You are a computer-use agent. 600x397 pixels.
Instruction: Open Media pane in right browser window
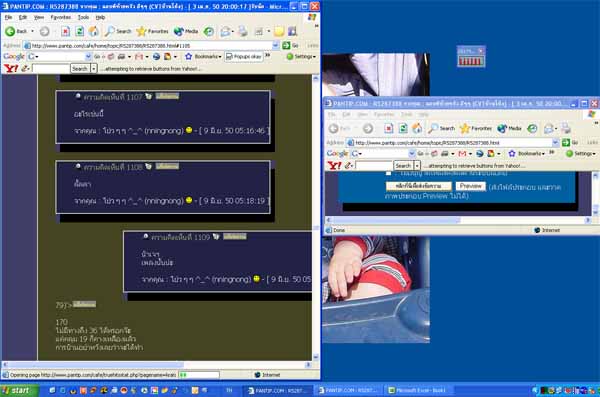[x=509, y=129]
